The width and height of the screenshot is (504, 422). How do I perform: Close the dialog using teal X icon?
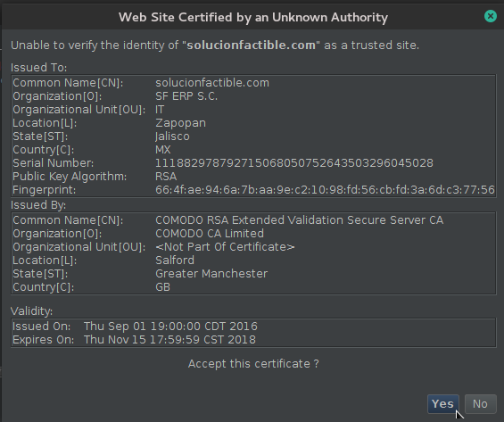click(491, 16)
